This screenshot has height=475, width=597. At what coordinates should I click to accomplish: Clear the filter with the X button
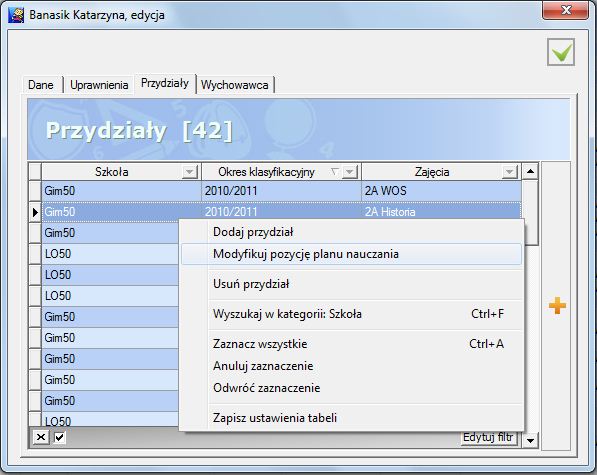pos(41,437)
